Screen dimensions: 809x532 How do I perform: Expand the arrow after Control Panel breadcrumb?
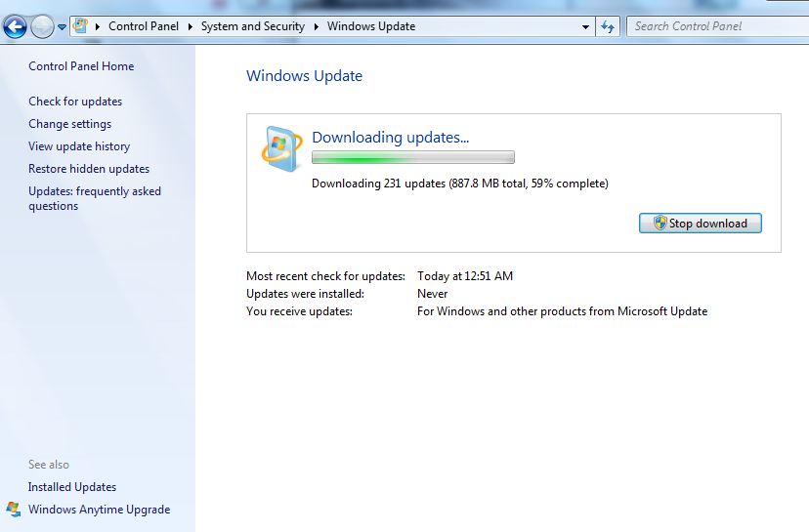tap(190, 26)
